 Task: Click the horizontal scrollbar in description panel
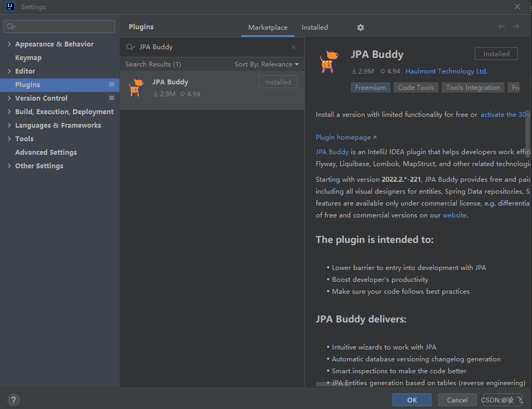(x=332, y=384)
